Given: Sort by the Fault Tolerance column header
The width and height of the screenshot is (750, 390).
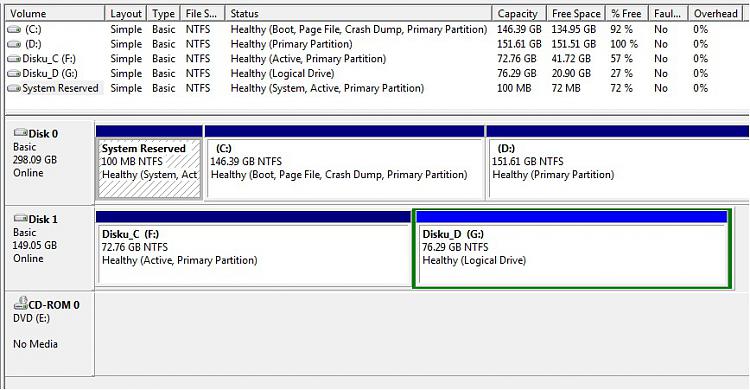Looking at the screenshot, I should pos(668,13).
